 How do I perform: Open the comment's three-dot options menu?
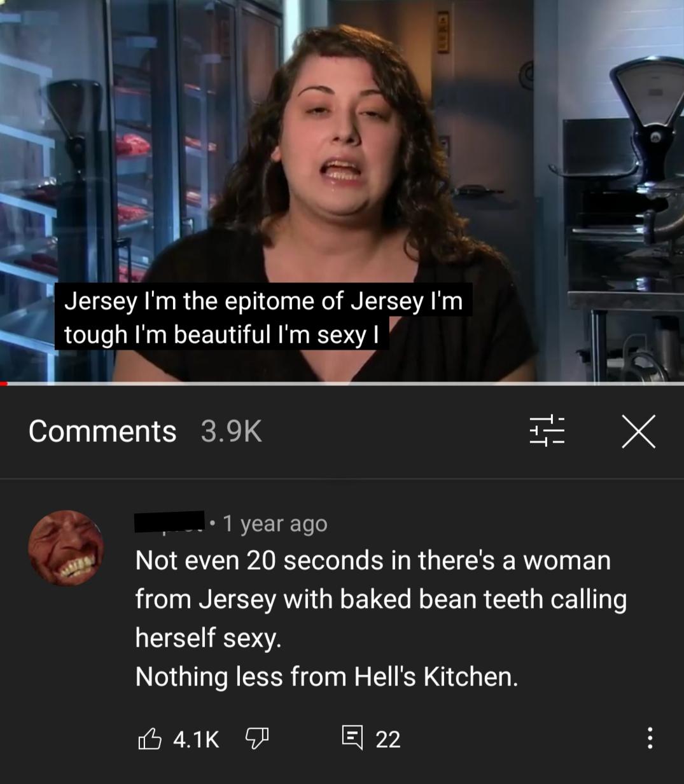point(649,738)
